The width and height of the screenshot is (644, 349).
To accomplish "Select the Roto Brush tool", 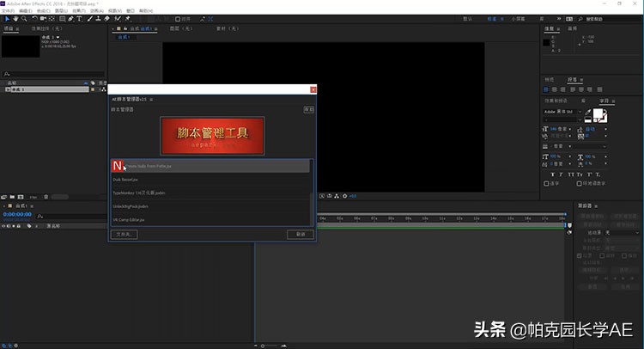I will click(x=118, y=19).
